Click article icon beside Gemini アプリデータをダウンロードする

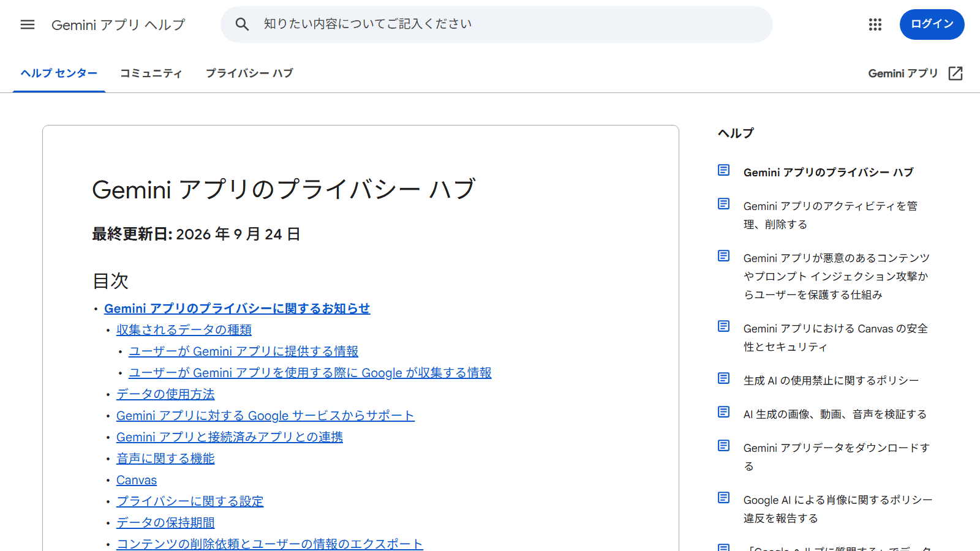tap(724, 446)
